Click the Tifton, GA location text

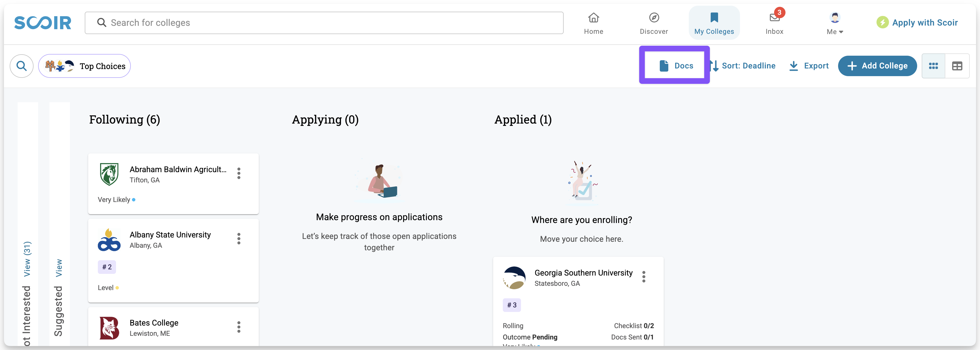144,180
